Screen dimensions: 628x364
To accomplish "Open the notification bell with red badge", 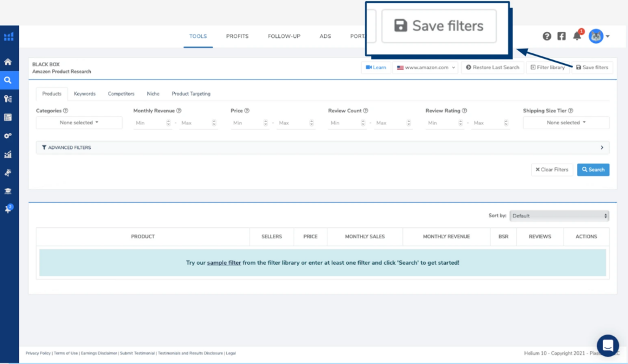I will 576,36.
